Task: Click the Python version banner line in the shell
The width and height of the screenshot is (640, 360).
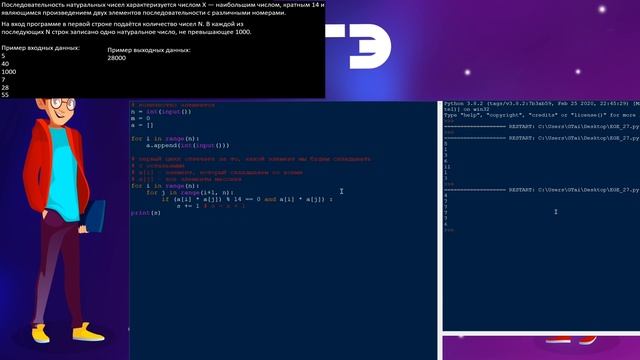Action: click(542, 104)
